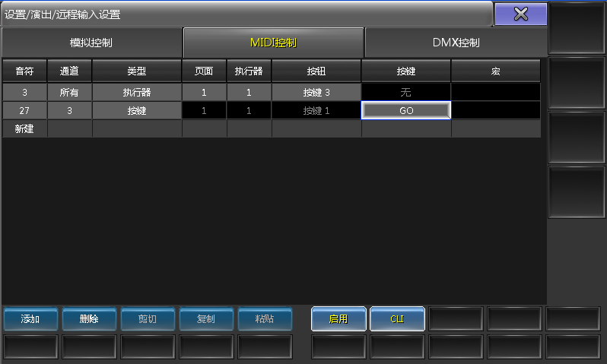Toggle the CLI button
Screen dimensions: 607x364
pos(397,319)
